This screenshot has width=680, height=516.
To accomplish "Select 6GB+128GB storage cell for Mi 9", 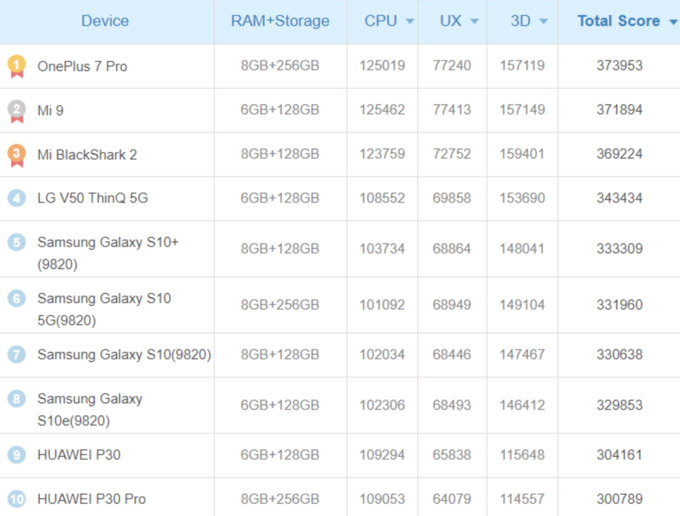I will [x=280, y=110].
